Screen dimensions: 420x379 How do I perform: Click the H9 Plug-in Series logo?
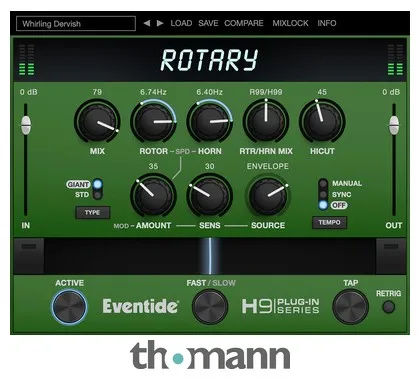tap(281, 306)
